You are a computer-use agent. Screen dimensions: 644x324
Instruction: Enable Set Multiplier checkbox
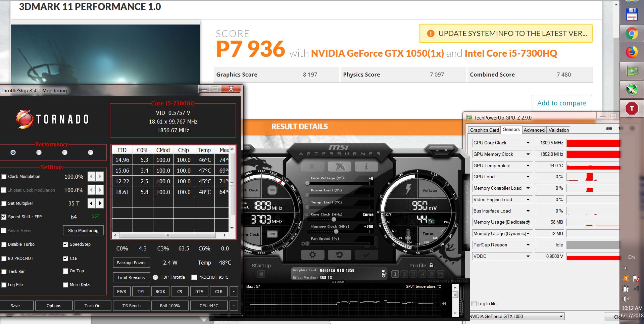(x=4, y=203)
